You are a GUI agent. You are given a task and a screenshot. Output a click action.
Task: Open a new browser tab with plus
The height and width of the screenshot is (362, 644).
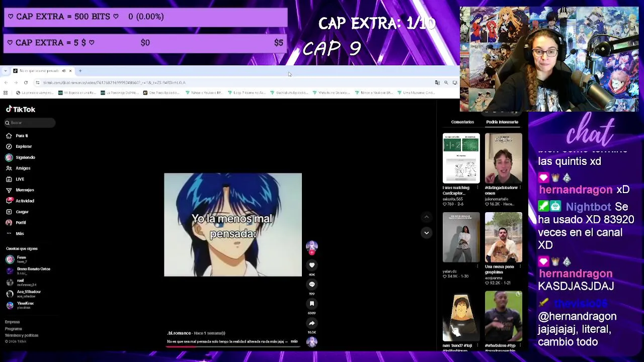[x=80, y=71]
